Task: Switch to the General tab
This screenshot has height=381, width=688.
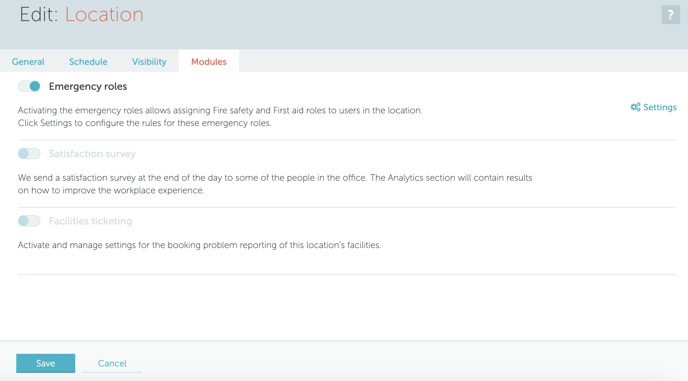Action: [28, 61]
